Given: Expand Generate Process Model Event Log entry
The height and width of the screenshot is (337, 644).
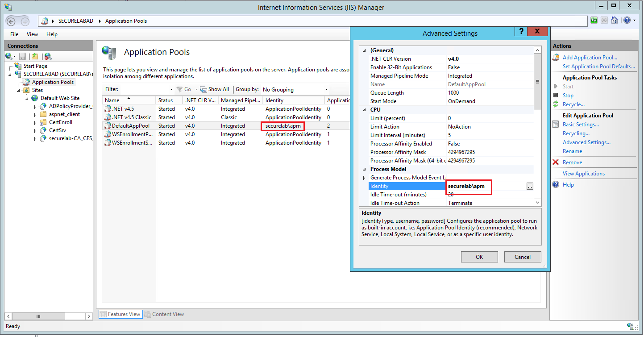Looking at the screenshot, I should point(365,178).
